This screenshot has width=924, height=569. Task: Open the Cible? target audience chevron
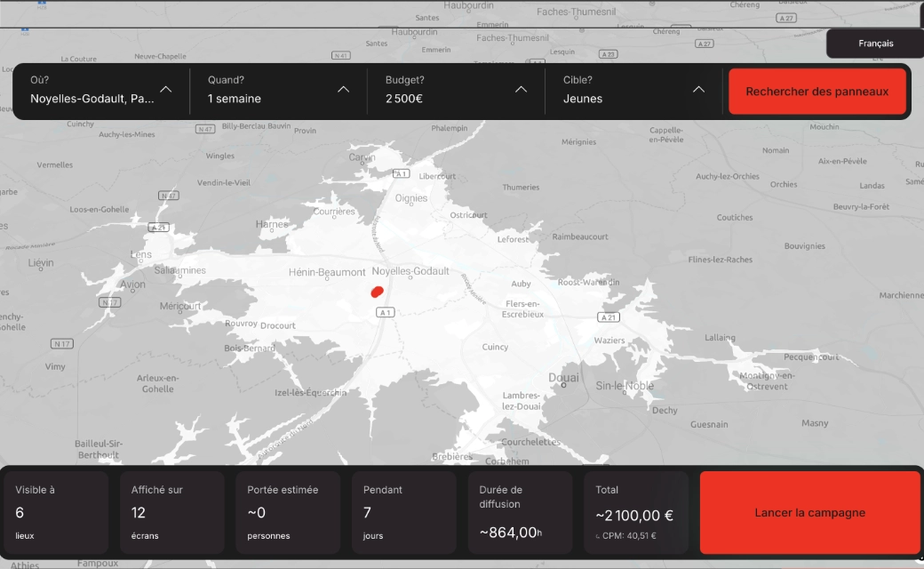pyautogui.click(x=698, y=90)
